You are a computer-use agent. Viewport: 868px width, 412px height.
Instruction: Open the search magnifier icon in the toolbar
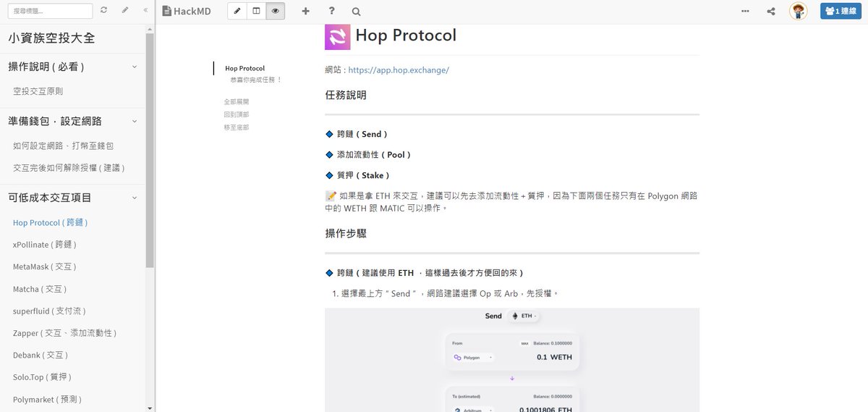point(356,12)
